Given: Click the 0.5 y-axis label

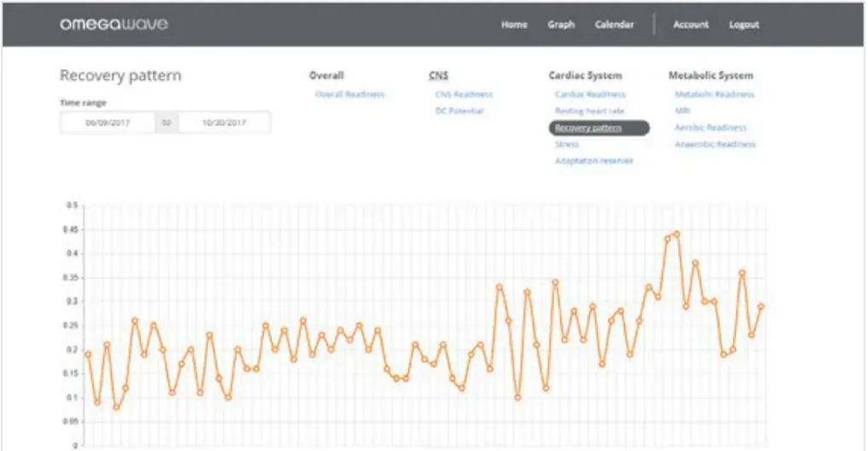Looking at the screenshot, I should 72,205.
